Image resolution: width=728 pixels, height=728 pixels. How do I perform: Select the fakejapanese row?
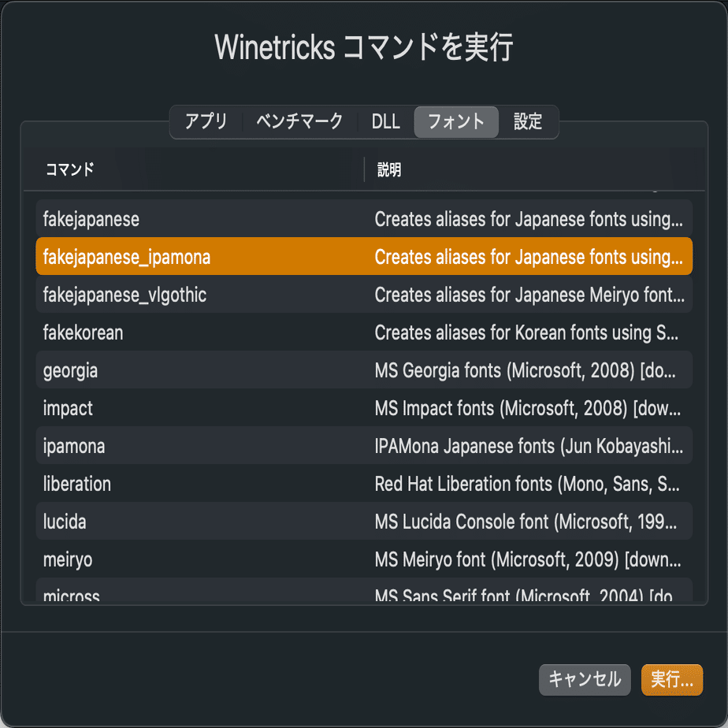coord(364,219)
